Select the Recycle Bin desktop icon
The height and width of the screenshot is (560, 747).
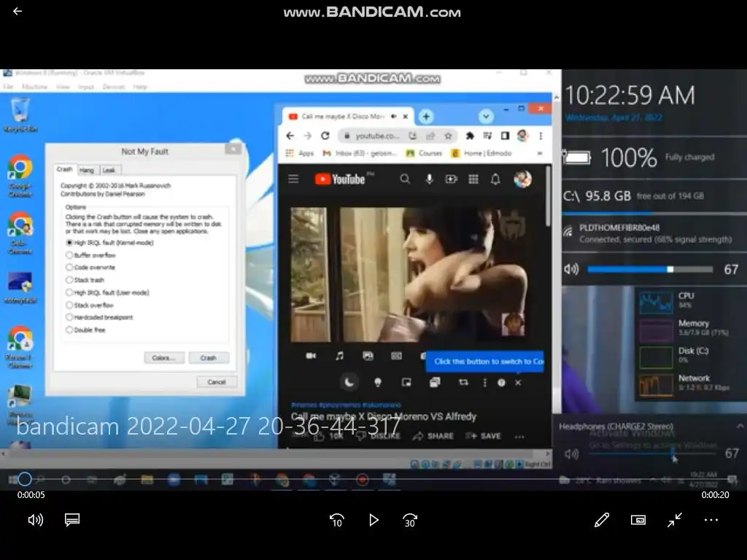click(x=20, y=114)
